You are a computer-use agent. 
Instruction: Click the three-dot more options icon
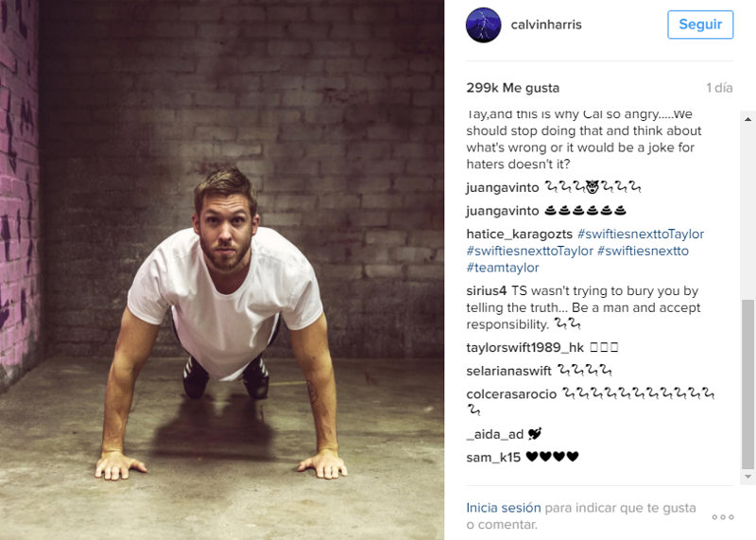pyautogui.click(x=723, y=517)
